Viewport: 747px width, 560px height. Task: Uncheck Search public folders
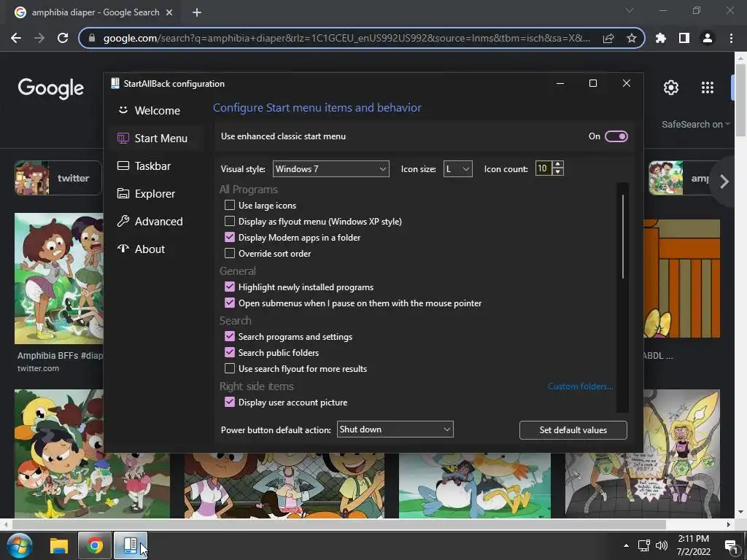point(230,352)
